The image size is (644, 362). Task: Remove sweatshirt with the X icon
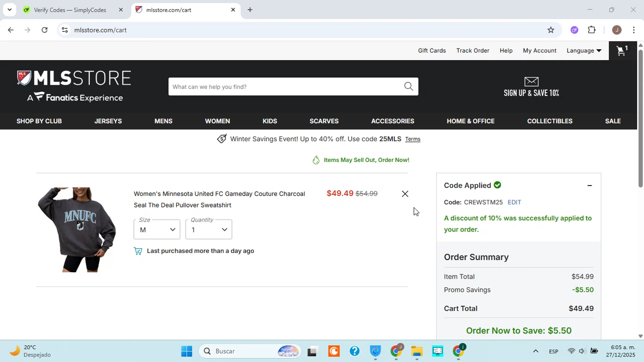click(405, 194)
